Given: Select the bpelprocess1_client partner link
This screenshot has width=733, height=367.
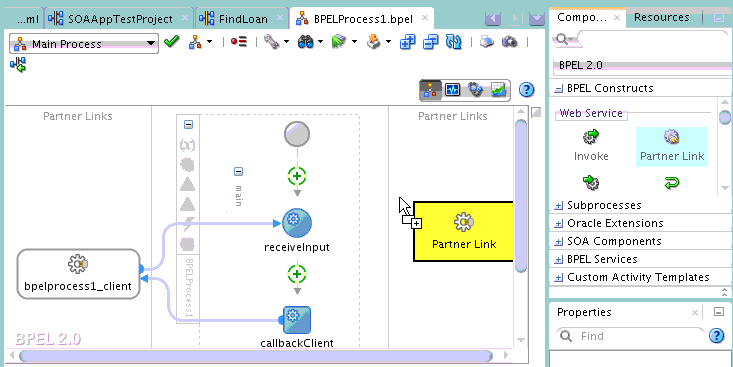Looking at the screenshot, I should click(x=78, y=274).
